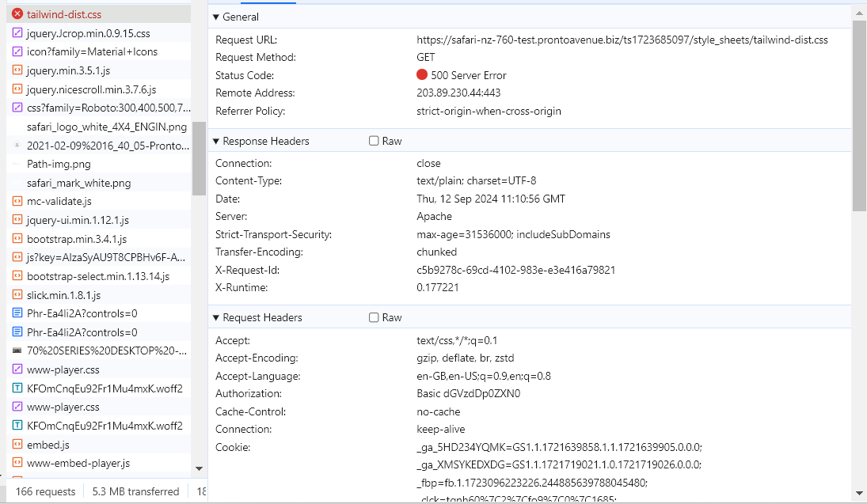Click the red error icon beside tailwind-dist.css
The width and height of the screenshot is (867, 504).
17,13
